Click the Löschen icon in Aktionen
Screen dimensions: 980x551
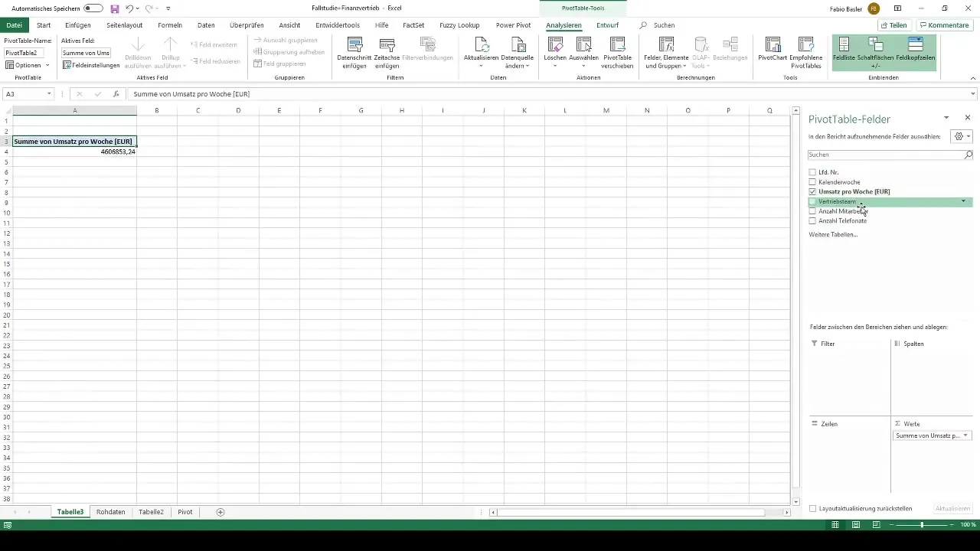tap(555, 45)
